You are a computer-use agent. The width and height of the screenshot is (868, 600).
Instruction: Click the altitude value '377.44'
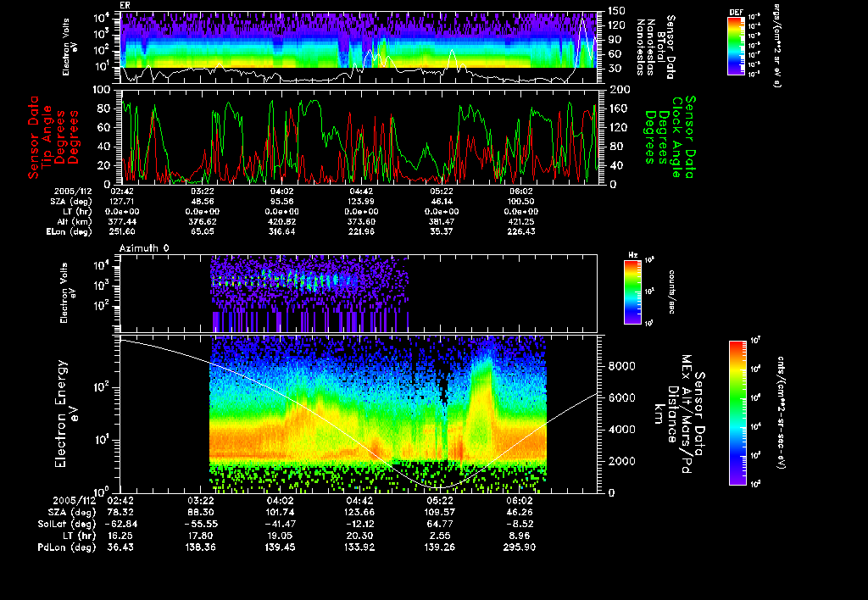tap(122, 222)
